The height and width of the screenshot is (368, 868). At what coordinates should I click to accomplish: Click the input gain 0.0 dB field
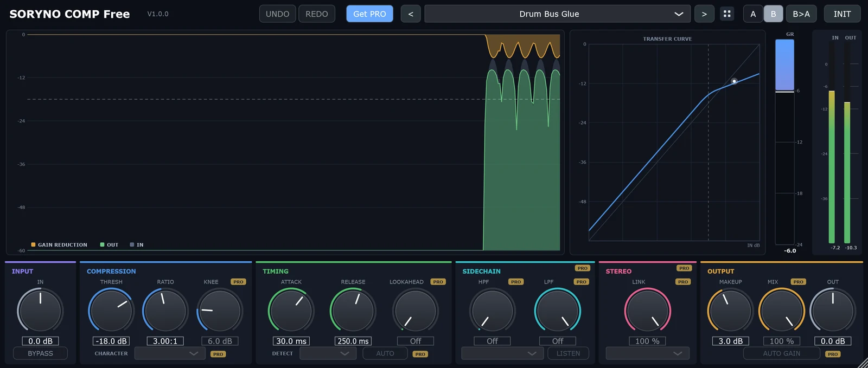click(x=40, y=341)
